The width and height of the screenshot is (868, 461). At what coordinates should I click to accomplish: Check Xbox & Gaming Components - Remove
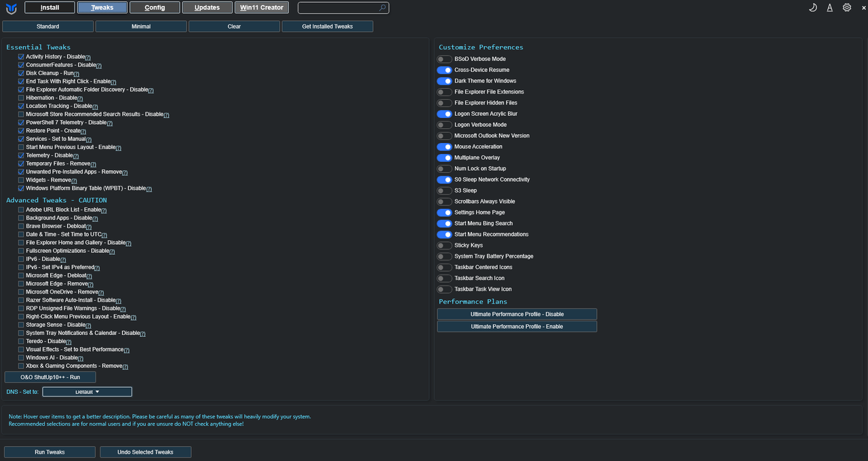coord(21,365)
